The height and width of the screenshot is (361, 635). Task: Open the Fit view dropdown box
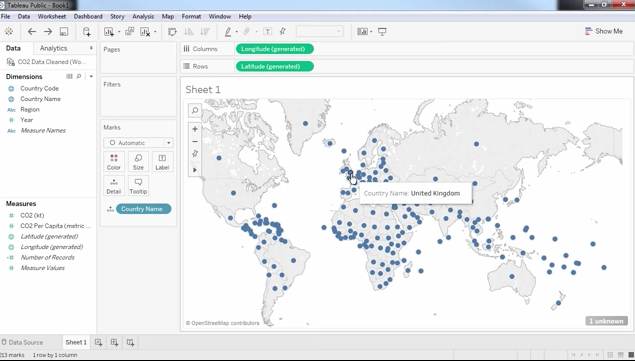320,32
